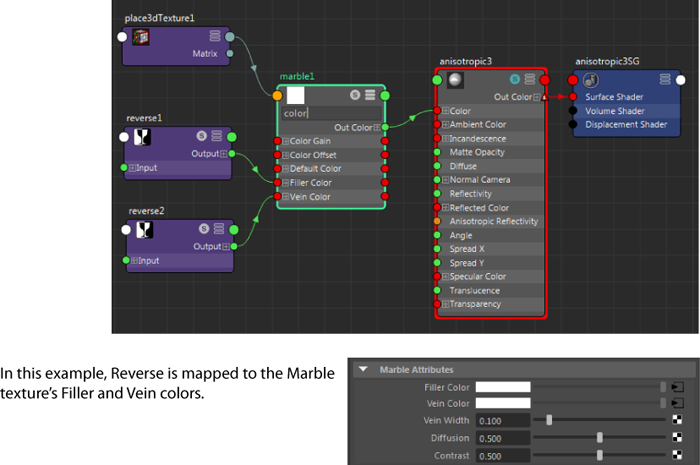This screenshot has width=700, height=465.
Task: Click the anisotropic3 material sphere icon
Action: coord(455,80)
